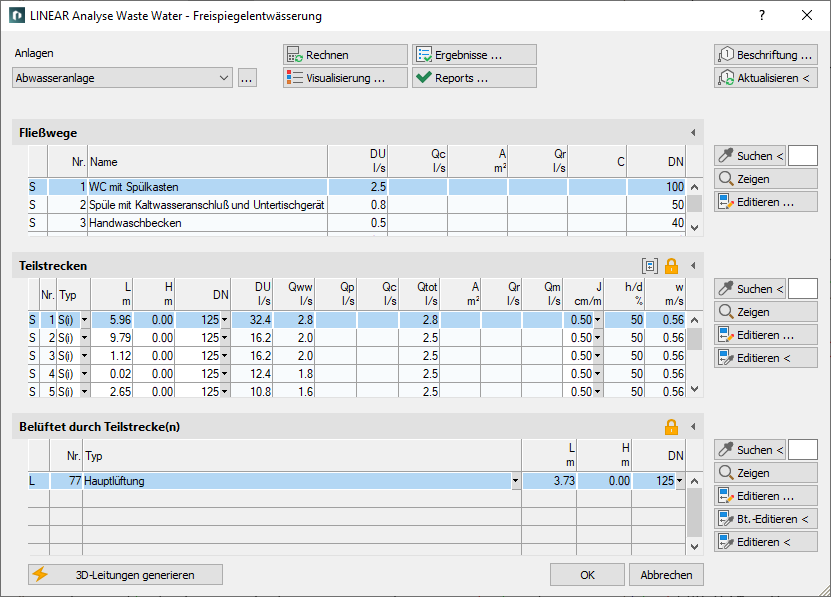Click the Teilstrecken scrollbar up arrow
Viewport: 831px width, 597px height.
point(695,320)
